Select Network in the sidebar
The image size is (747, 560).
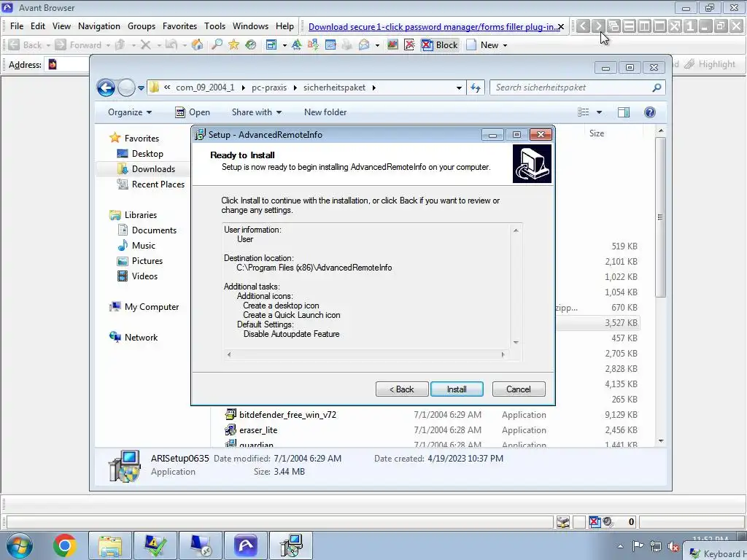[141, 337]
